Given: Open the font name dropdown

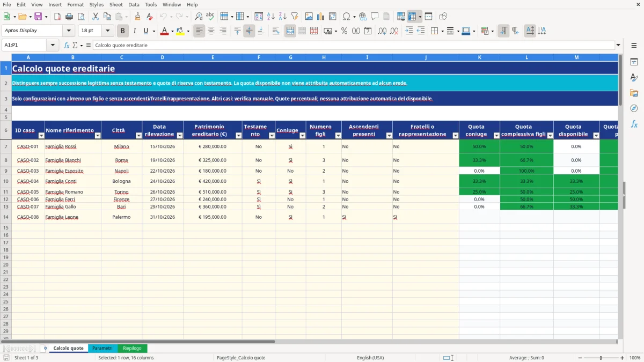Looking at the screenshot, I should pos(69,31).
